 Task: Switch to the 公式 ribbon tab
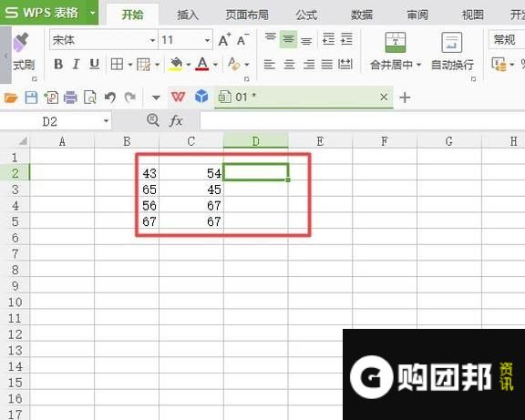point(306,15)
